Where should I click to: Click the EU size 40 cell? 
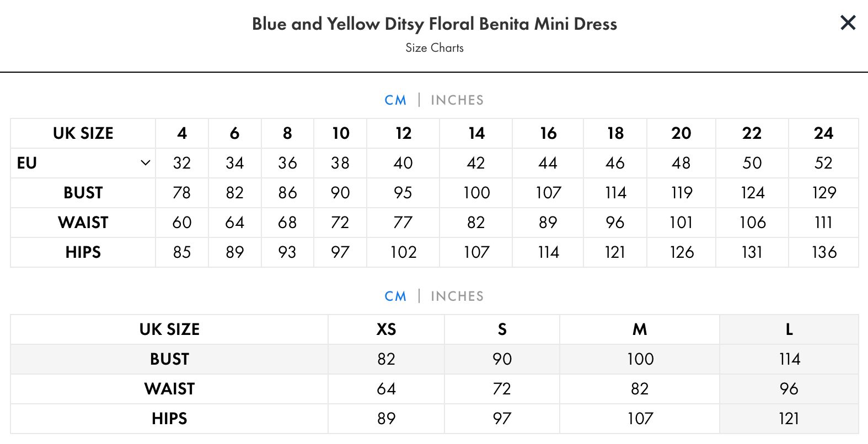point(403,163)
